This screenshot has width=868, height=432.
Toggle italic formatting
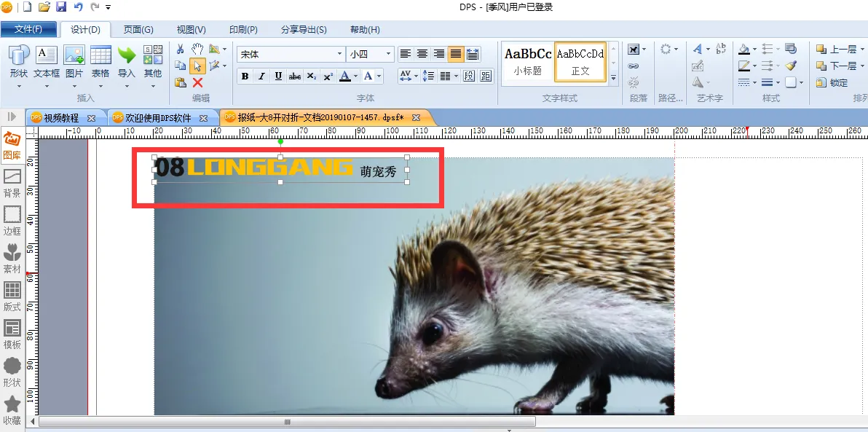tap(262, 76)
